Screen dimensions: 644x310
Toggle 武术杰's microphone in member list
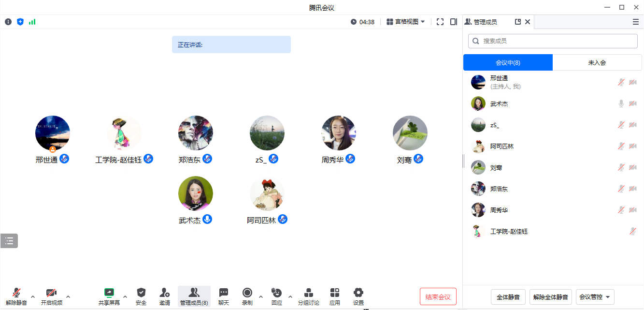point(621,103)
